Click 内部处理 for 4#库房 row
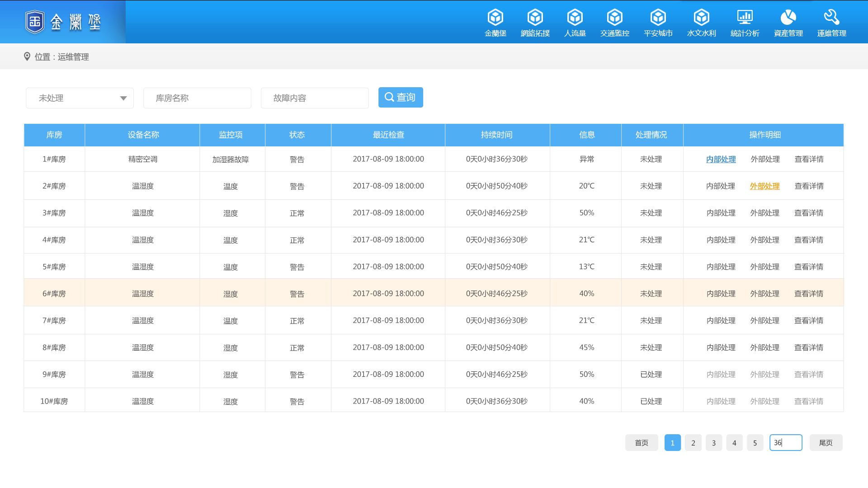This screenshot has height=488, width=868. [x=721, y=240]
